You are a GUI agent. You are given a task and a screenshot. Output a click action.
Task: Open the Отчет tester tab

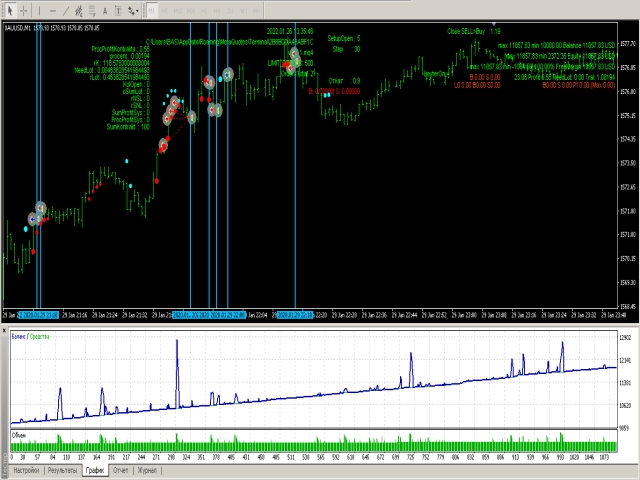tap(121, 470)
